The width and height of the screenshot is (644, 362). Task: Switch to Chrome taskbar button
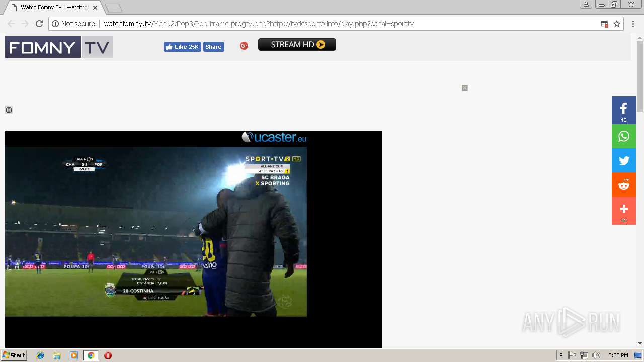(x=91, y=355)
